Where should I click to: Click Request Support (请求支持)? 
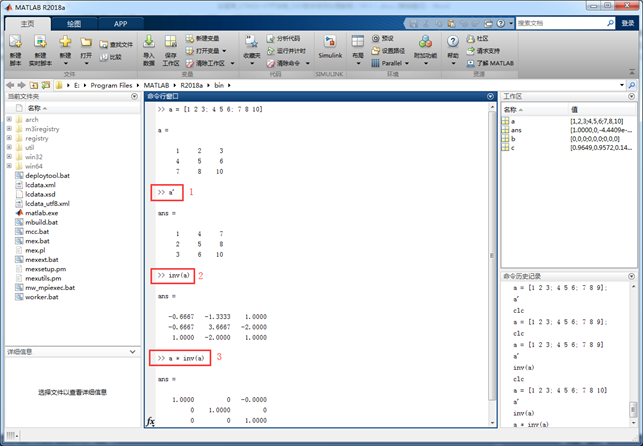tap(483, 51)
